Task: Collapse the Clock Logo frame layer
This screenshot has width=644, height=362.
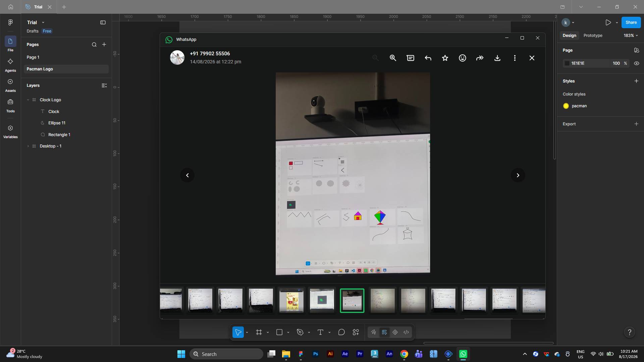Action: point(28,100)
